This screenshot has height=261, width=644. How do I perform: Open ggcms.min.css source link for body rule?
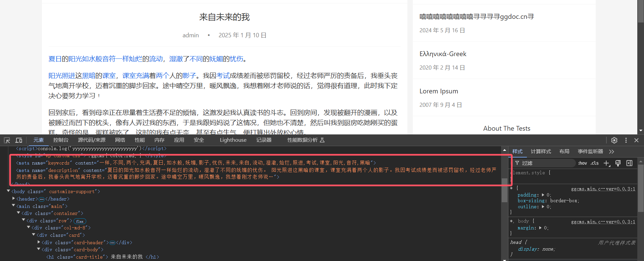pos(603,222)
